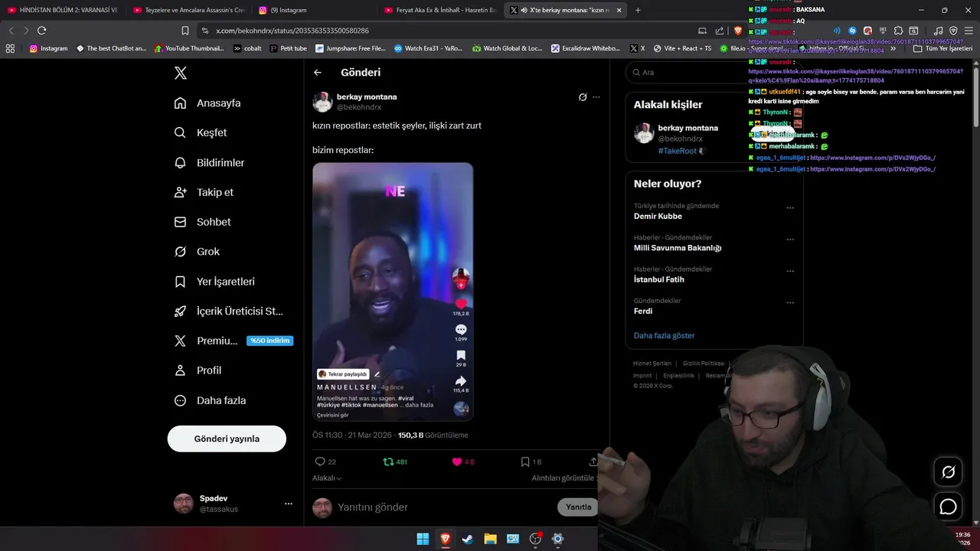Expand Alakalı reply sort dropdown
Screen dimensions: 980x551
327,478
